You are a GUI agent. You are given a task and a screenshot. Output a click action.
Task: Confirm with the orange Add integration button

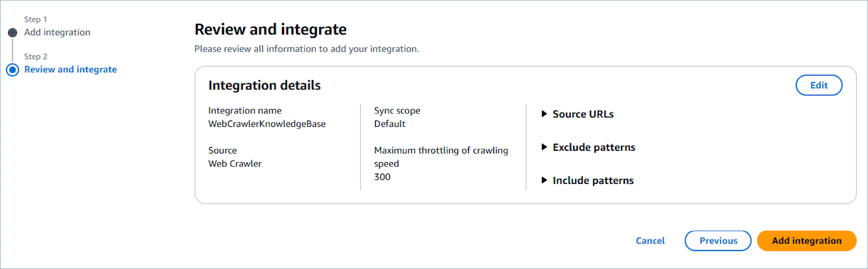coord(807,241)
